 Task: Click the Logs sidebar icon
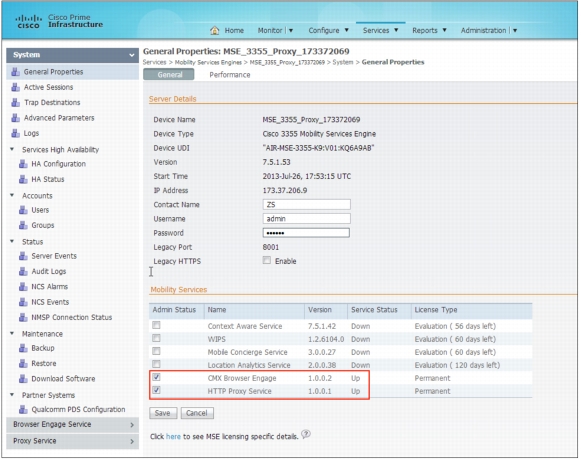[15, 133]
